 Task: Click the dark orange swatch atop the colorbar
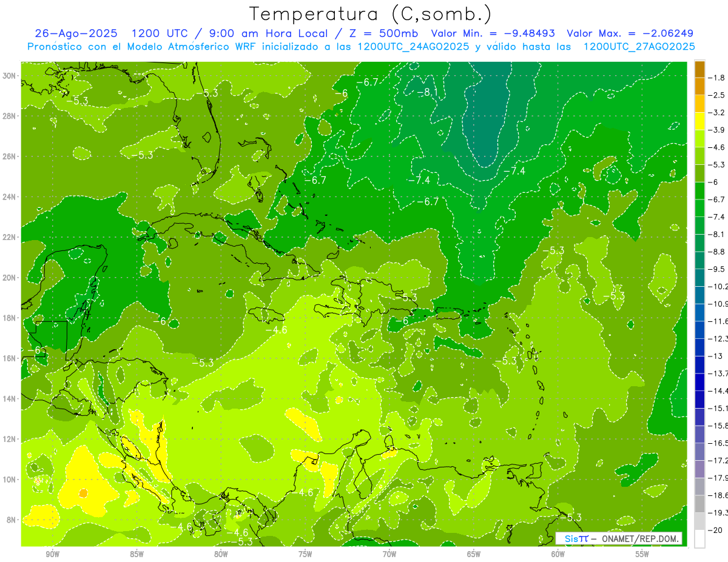click(699, 69)
